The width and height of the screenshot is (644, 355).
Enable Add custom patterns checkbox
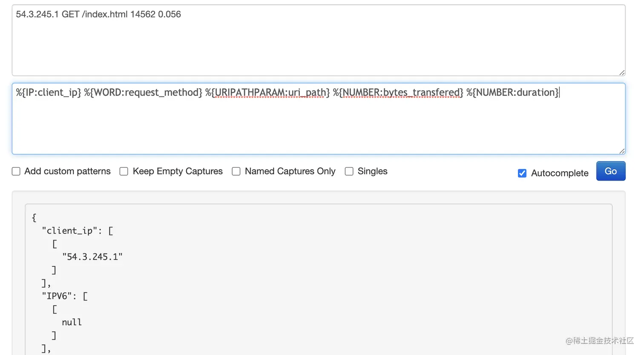click(x=16, y=171)
